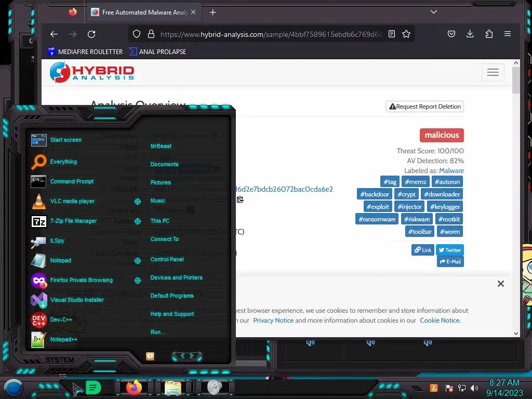This screenshot has height=399, width=532.
Task: Copy report Link button
Action: click(422, 250)
